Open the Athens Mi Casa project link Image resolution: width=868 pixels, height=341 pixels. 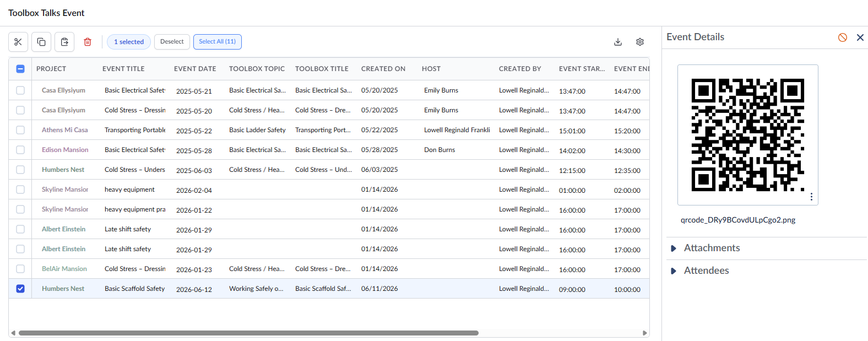65,130
